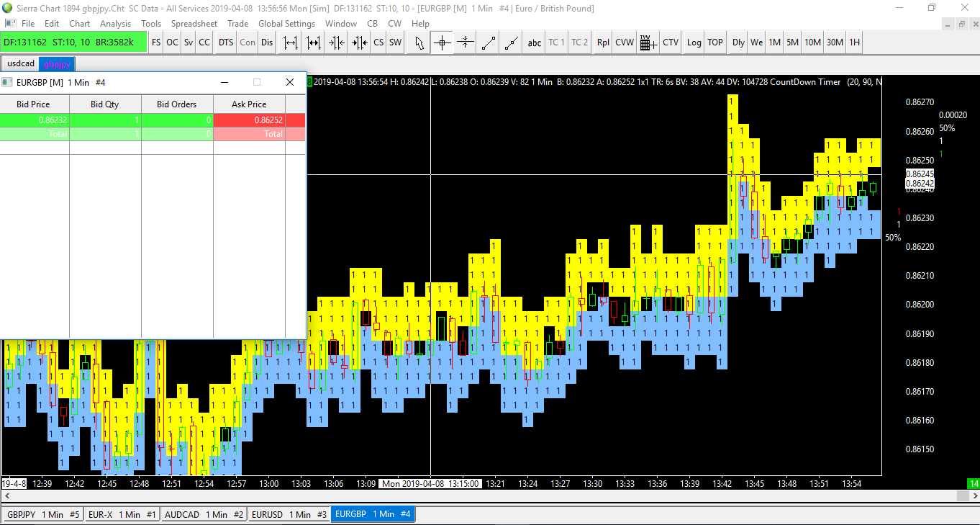Click the compress bar spacing icon
Image resolution: width=980 pixels, height=525 pixels.
tap(337, 42)
